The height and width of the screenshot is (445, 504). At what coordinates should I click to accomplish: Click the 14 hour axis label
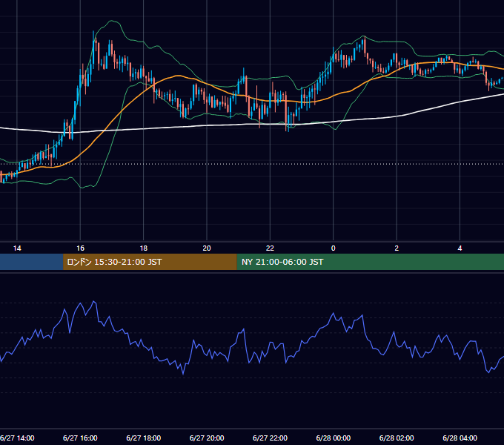[17, 248]
